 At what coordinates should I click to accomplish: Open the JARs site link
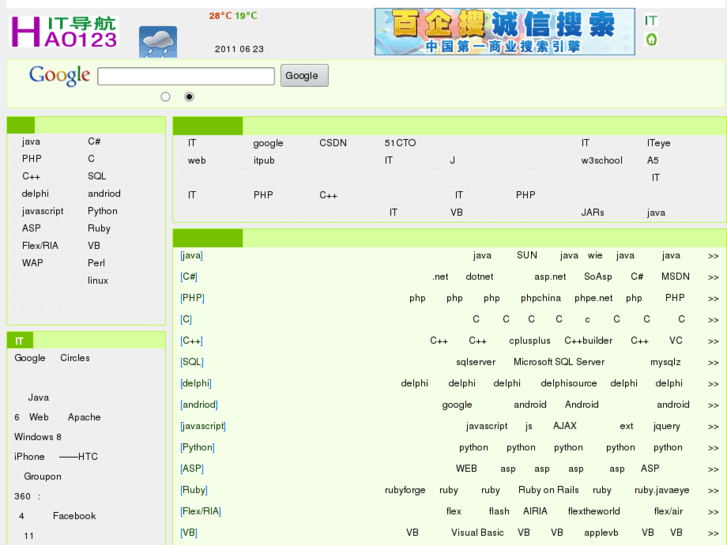(x=593, y=212)
